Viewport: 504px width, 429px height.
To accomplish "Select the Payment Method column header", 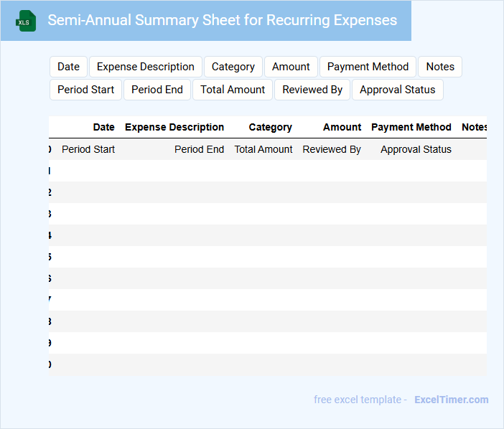I will pos(411,127).
